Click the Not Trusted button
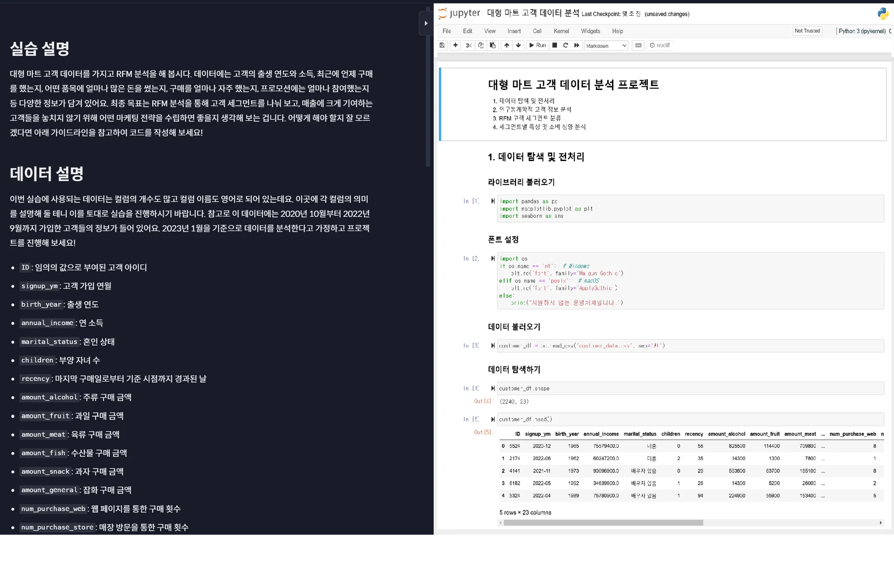The width and height of the screenshot is (894, 588). [x=807, y=31]
